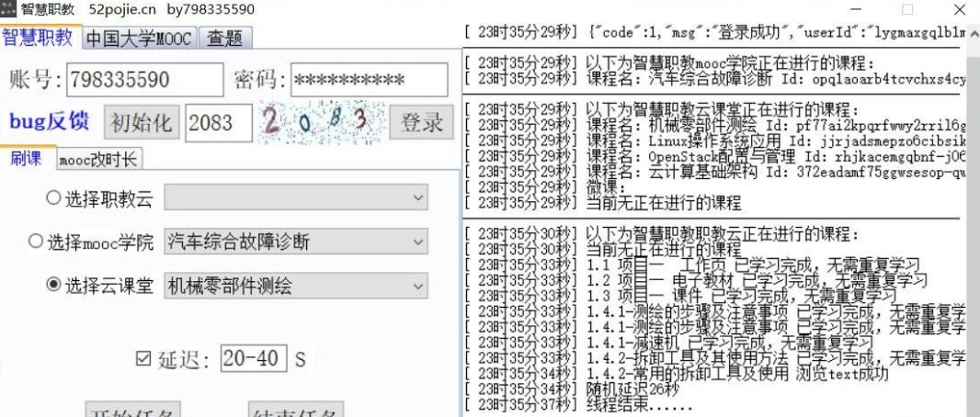This screenshot has height=417, width=980.
Task: Expand the empty 职教云 course dropdown
Action: (296, 197)
